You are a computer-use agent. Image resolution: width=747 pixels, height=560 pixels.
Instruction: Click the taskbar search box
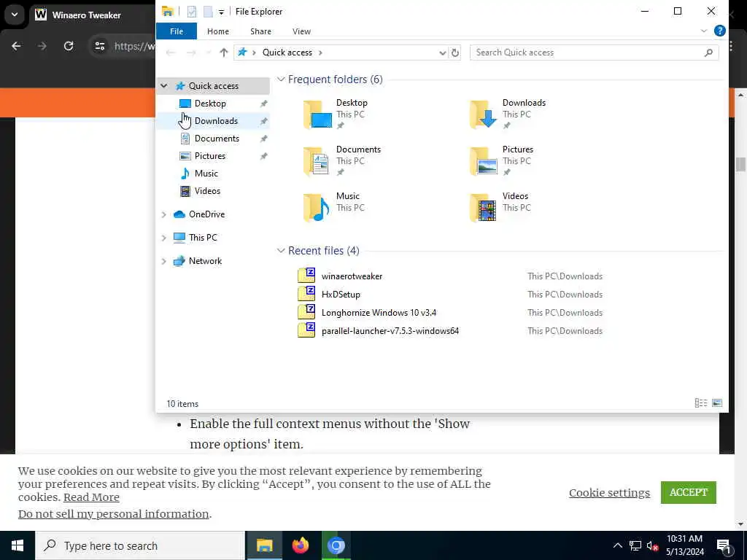click(x=139, y=545)
